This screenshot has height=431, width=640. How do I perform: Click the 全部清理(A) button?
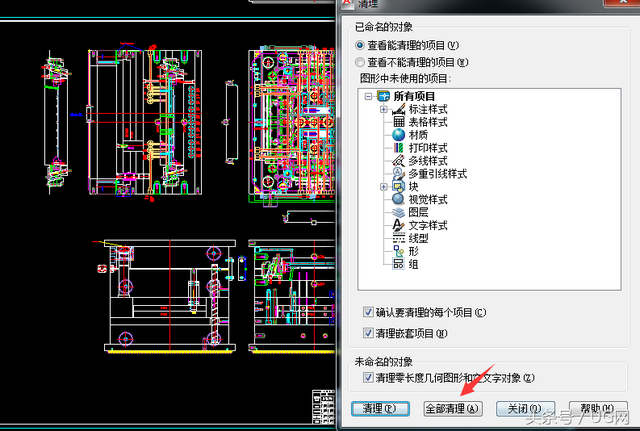click(453, 409)
